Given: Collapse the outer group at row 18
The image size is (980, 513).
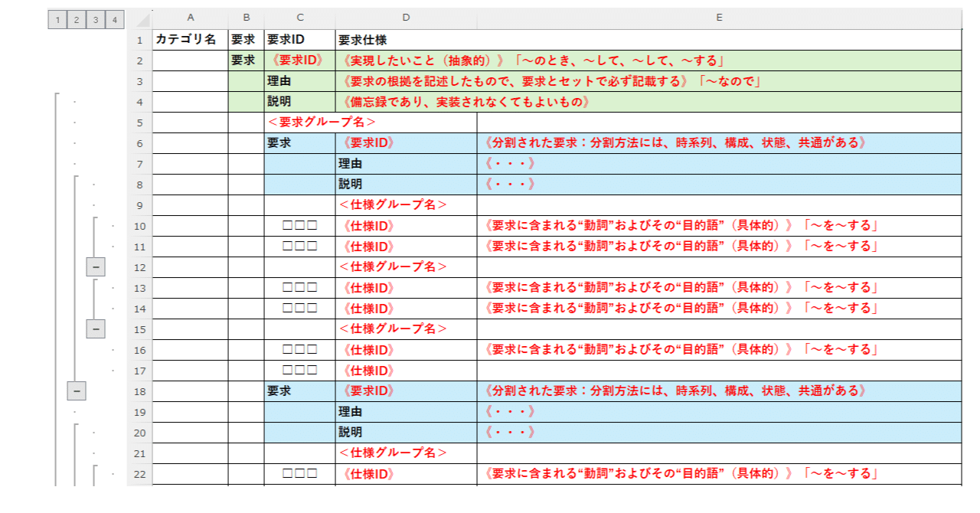Looking at the screenshot, I should (x=77, y=390).
